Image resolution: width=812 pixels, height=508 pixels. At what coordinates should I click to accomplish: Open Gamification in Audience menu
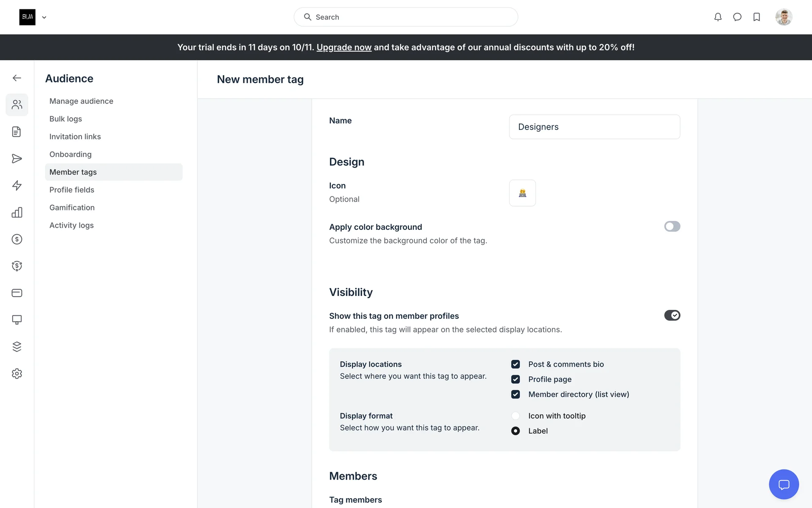(72, 207)
